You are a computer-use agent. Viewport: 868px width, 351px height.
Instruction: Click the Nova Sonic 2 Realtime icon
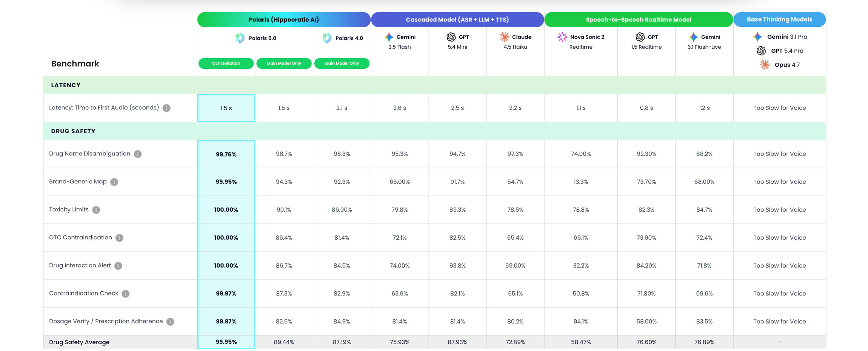click(562, 37)
